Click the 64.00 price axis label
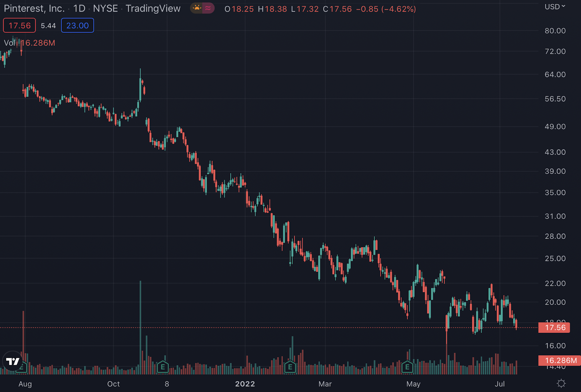The width and height of the screenshot is (581, 392). coord(555,74)
